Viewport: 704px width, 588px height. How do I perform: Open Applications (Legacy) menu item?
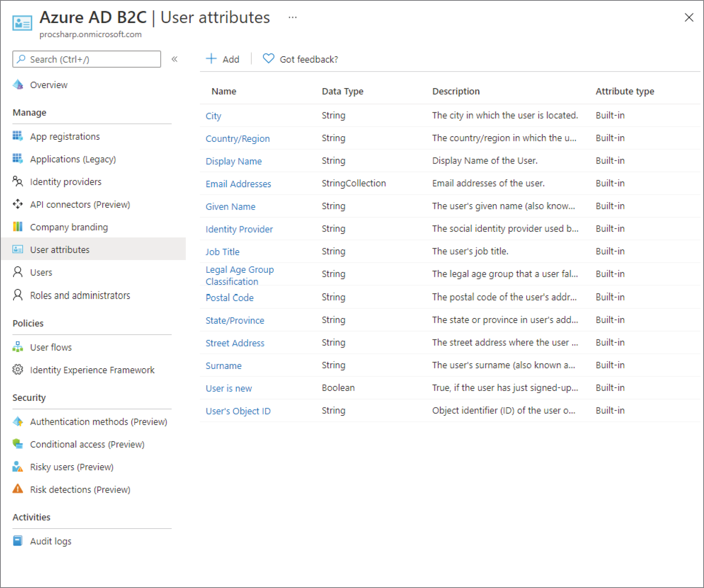[x=73, y=159]
